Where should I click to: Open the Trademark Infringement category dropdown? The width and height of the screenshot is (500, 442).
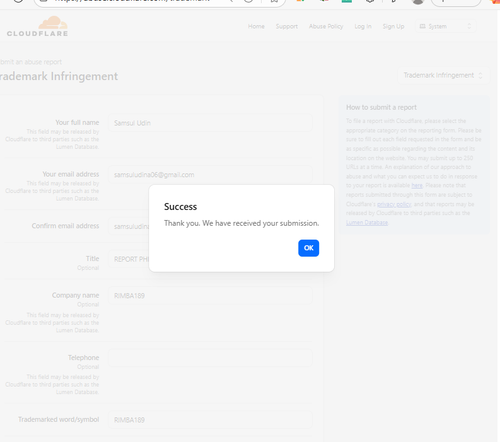443,75
